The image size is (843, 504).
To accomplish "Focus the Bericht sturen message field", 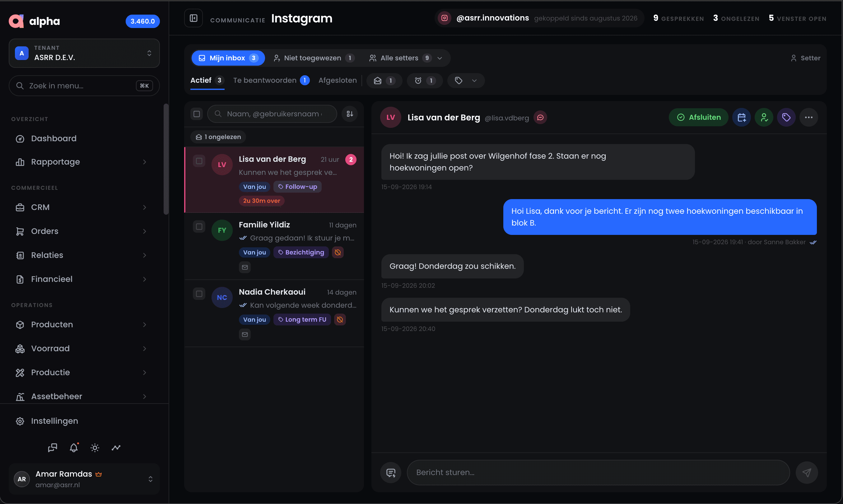I will tap(598, 472).
